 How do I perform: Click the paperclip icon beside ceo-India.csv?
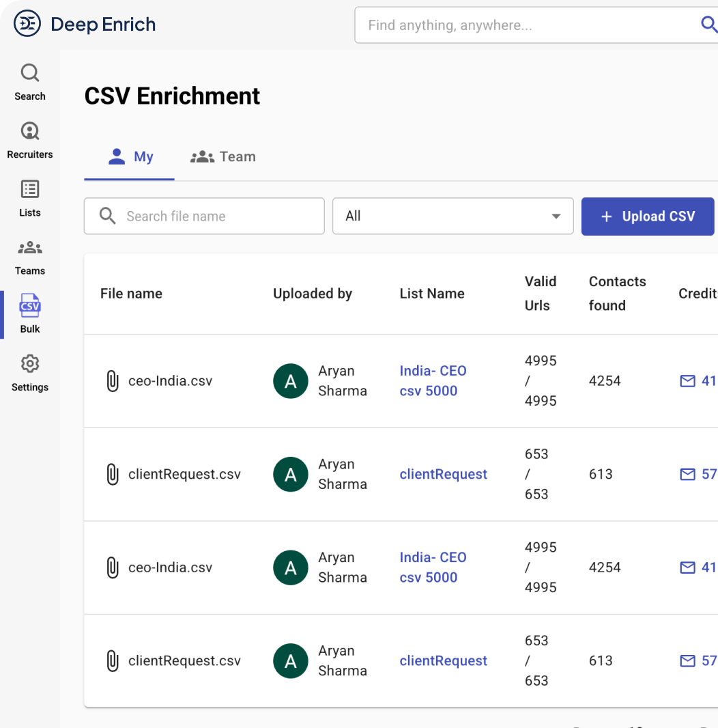[x=113, y=380]
